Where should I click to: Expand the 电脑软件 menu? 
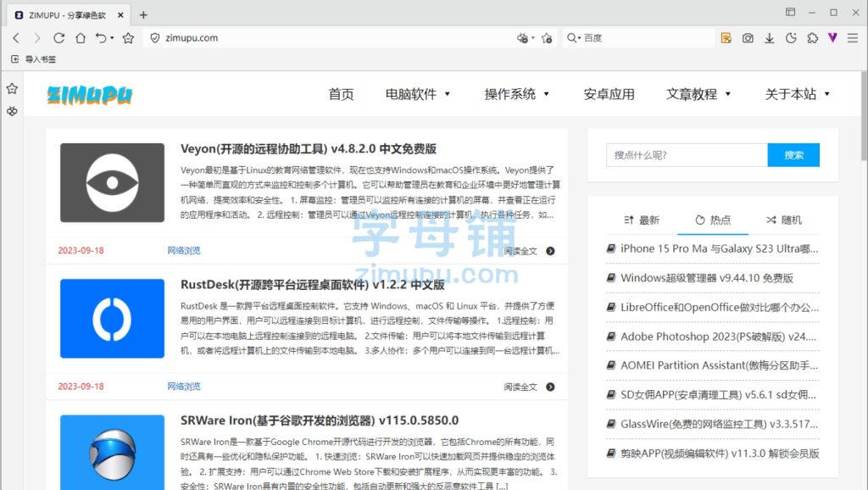418,94
